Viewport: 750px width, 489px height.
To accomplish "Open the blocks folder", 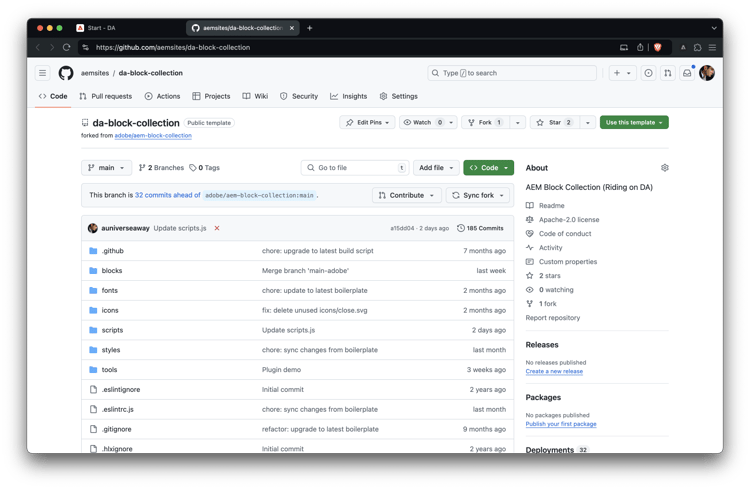I will pyautogui.click(x=112, y=271).
